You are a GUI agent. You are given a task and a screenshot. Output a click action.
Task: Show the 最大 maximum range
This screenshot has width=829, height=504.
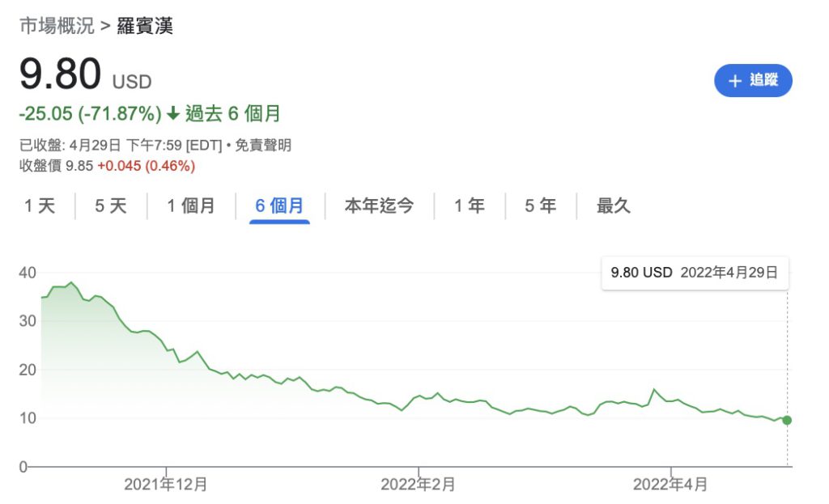(614, 206)
